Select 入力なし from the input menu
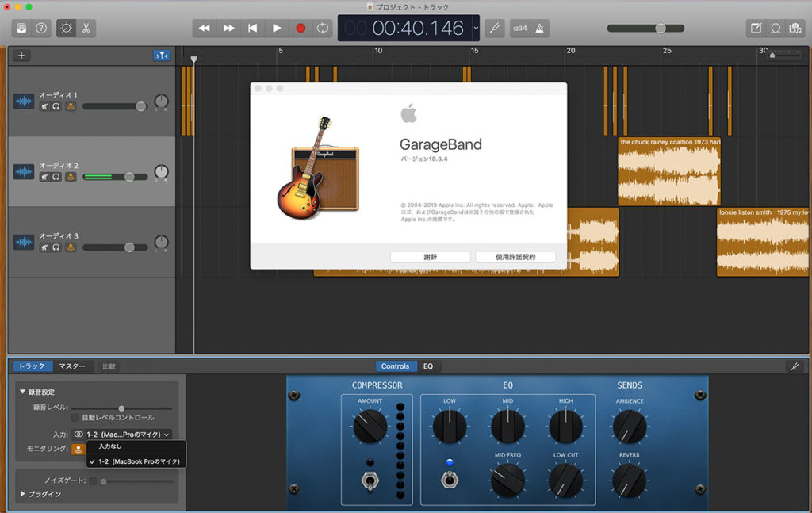The image size is (812, 513). (x=111, y=447)
